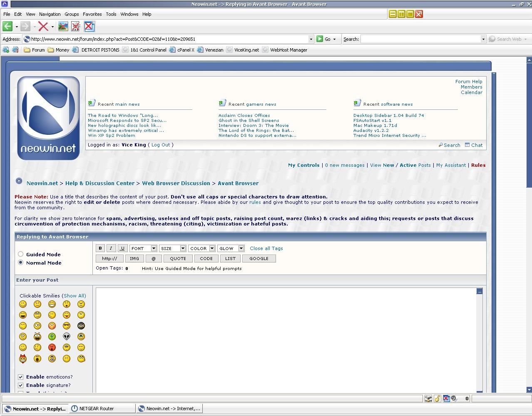The height and width of the screenshot is (416, 532).
Task: Click the Bold (B) formatting button
Action: 100,248
